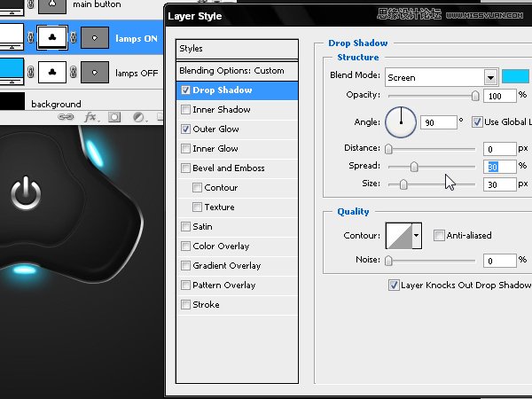Click background layer black thumbnail
This screenshot has width=532, height=399.
[12, 101]
